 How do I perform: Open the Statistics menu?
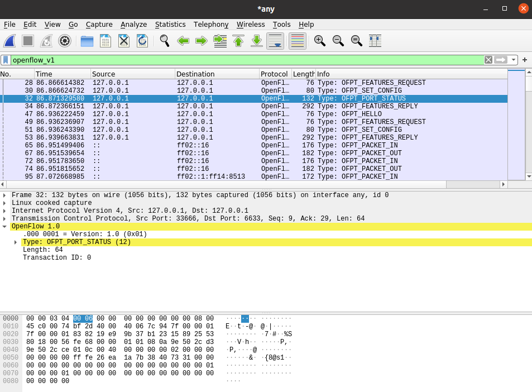coord(170,25)
